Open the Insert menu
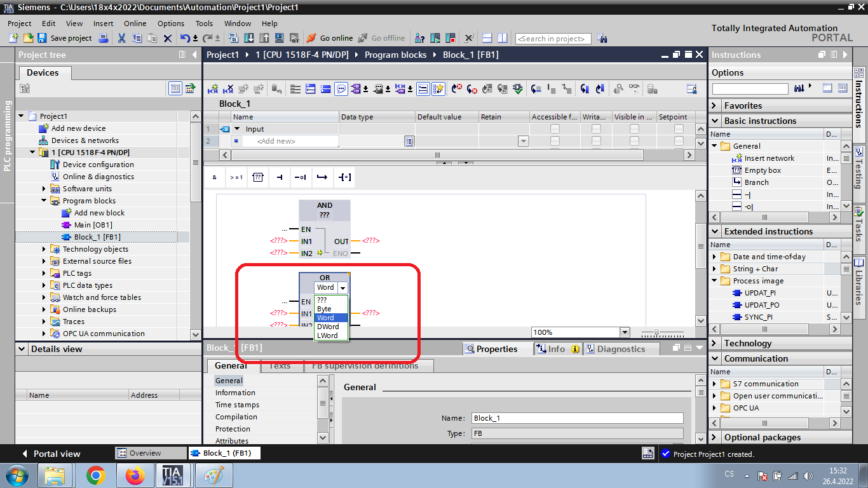868x488 pixels. [x=104, y=24]
